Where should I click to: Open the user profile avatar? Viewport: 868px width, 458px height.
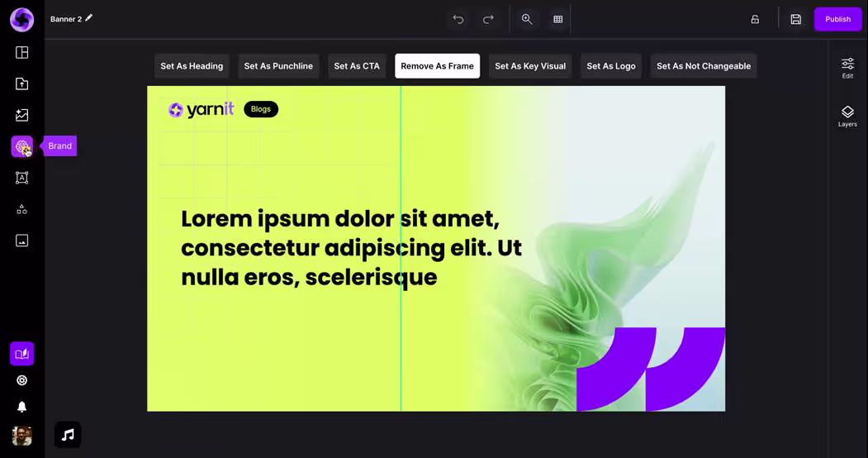22,436
